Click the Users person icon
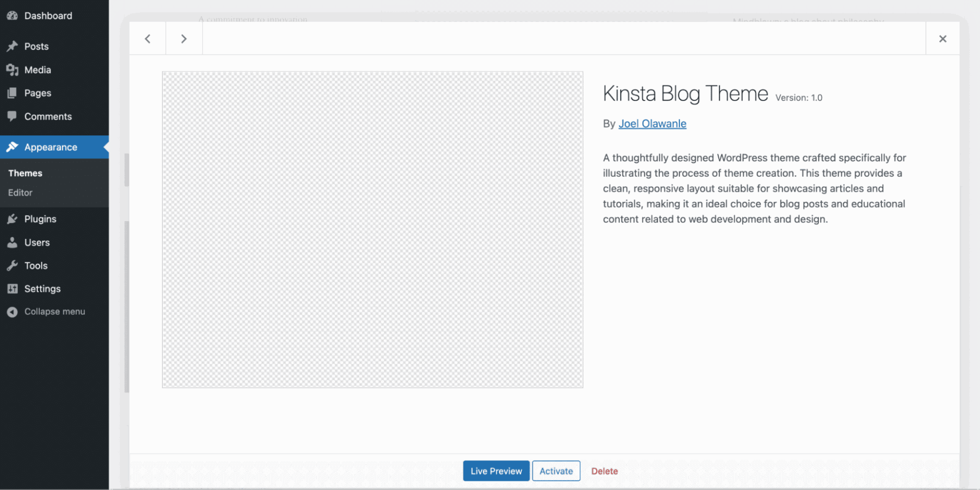Viewport: 980px width, 490px height. click(x=12, y=242)
